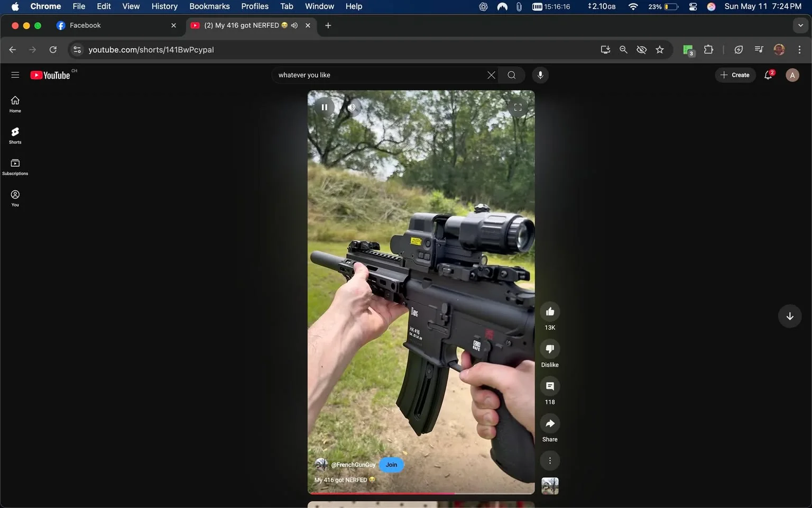The height and width of the screenshot is (508, 812).
Task: Mute the tab via its speaker icon
Action: point(294,25)
